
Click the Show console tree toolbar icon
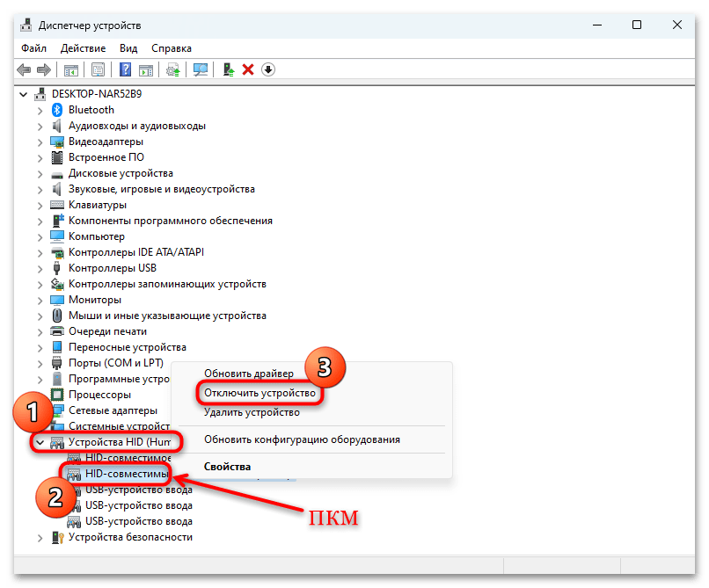(71, 69)
